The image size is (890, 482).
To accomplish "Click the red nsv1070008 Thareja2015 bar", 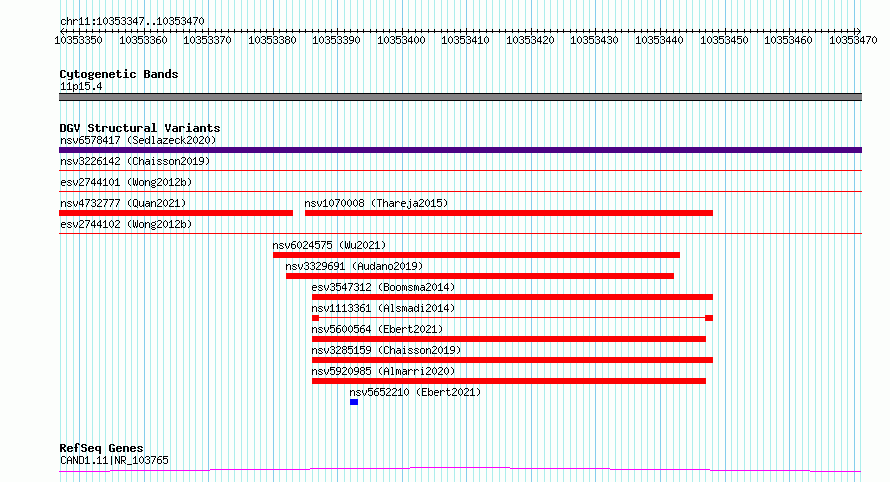I will (x=509, y=213).
